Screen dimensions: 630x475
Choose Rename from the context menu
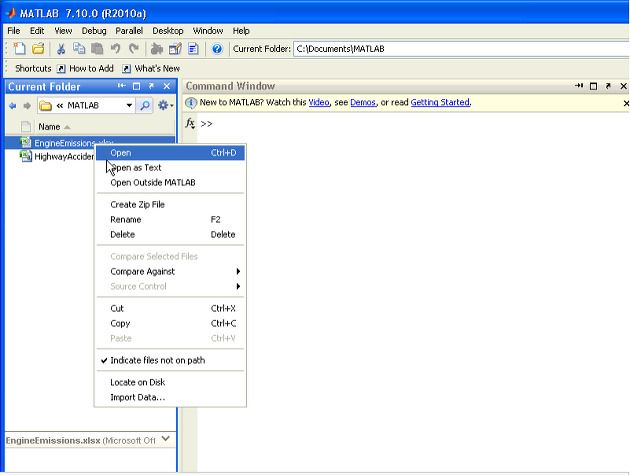click(170, 219)
